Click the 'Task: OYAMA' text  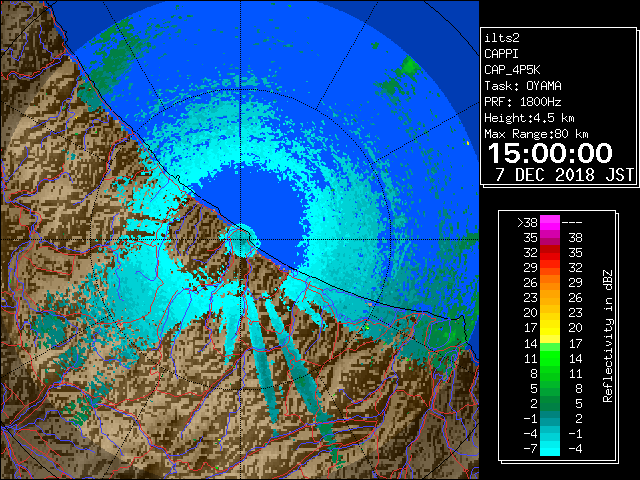tap(523, 86)
